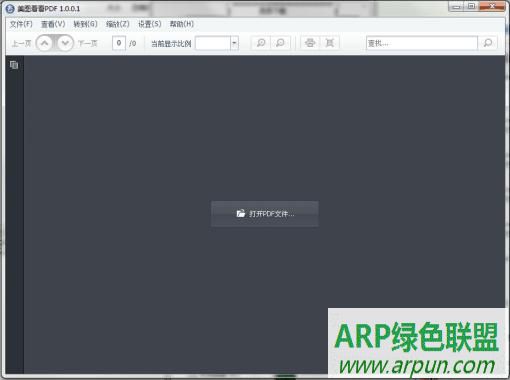The image size is (510, 380).
Task: Go to next page with down arrow
Action: [x=65, y=43]
